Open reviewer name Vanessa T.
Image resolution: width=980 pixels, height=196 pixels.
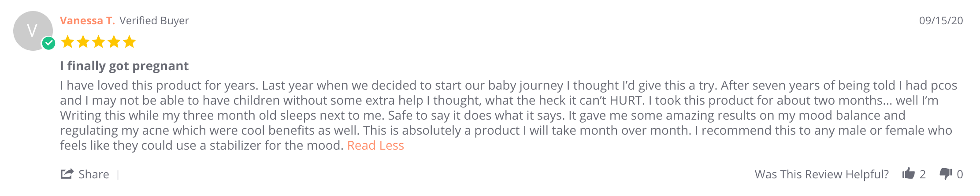pos(87,21)
